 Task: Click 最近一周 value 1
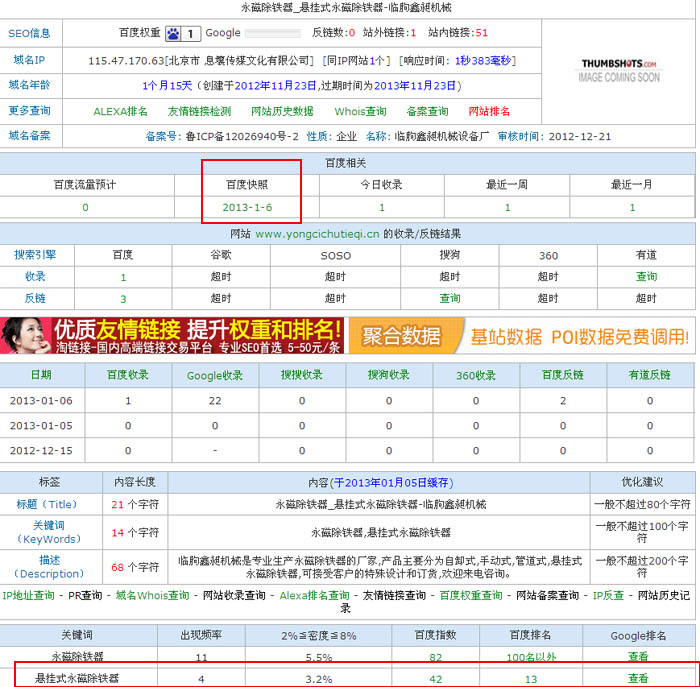coord(507,208)
